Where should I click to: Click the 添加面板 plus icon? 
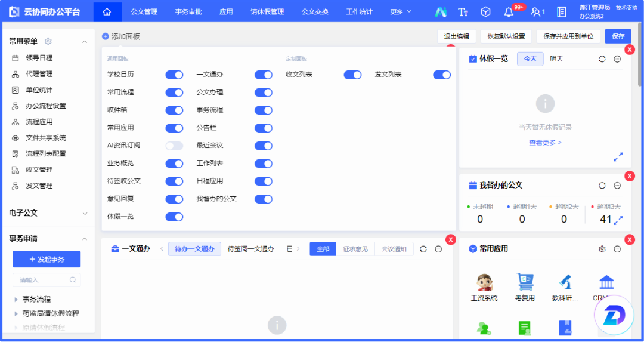(106, 36)
